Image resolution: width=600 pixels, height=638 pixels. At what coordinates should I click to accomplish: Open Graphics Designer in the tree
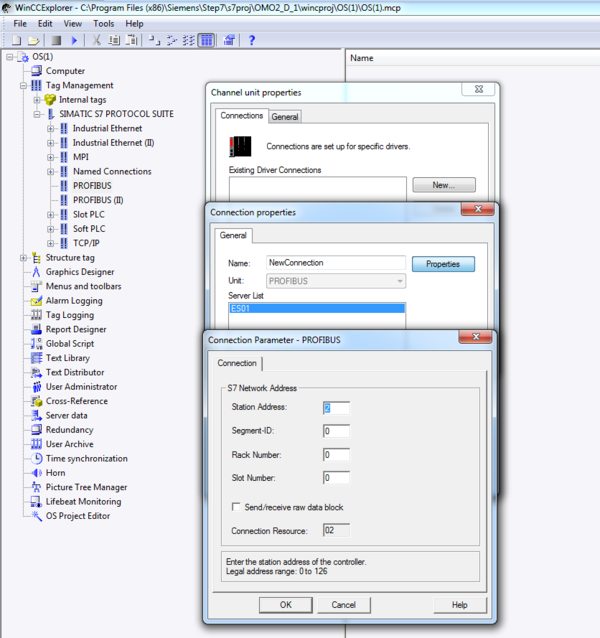click(x=79, y=272)
